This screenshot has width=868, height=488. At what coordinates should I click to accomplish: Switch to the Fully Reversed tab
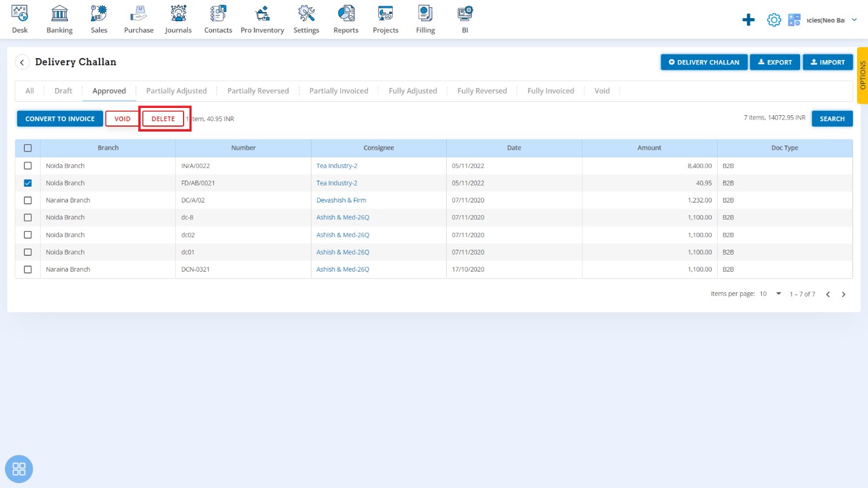coord(482,91)
